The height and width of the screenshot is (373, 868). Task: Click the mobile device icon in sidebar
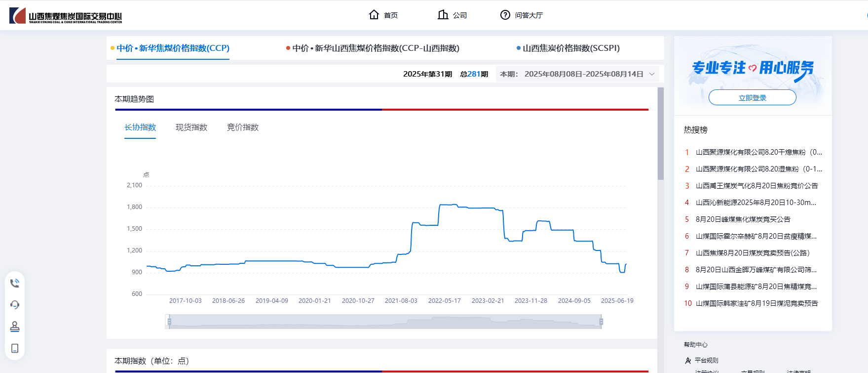coord(15,348)
